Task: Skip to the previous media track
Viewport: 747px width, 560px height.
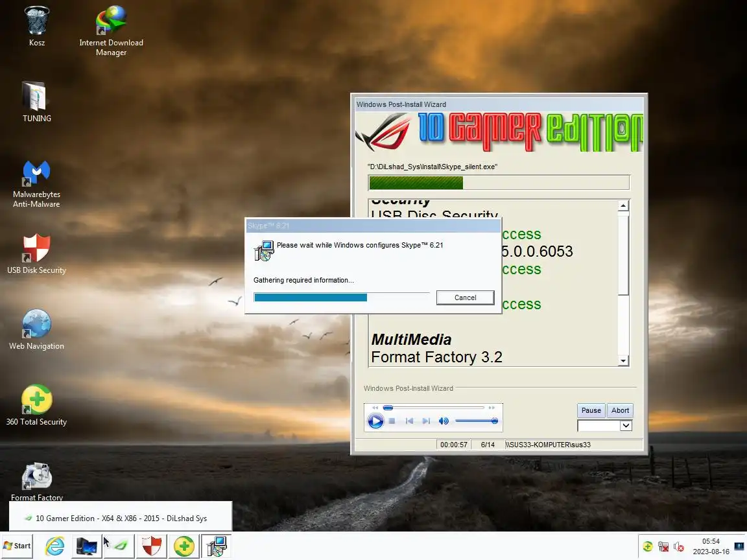Action: (x=409, y=421)
